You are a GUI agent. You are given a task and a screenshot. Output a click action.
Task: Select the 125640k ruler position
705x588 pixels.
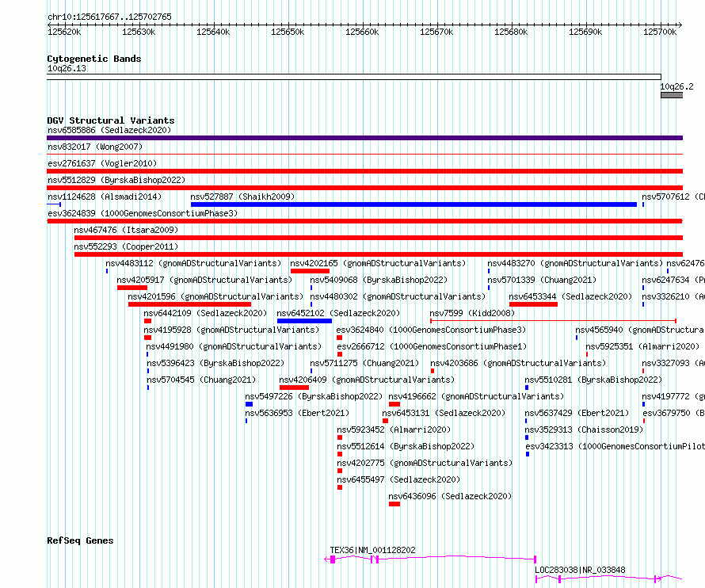pos(213,32)
